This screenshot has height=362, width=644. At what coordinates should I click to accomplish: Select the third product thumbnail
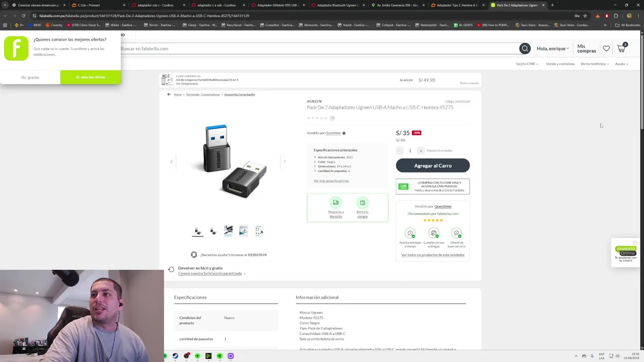tap(228, 231)
